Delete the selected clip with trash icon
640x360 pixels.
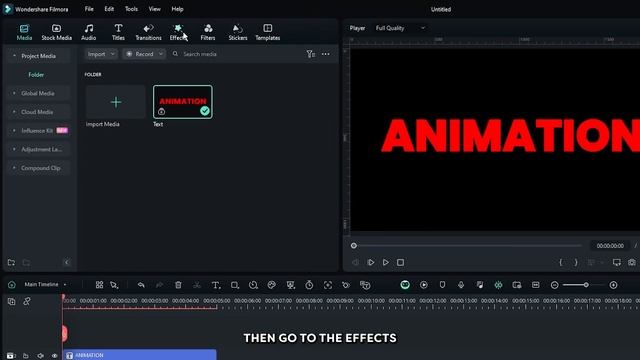178,285
